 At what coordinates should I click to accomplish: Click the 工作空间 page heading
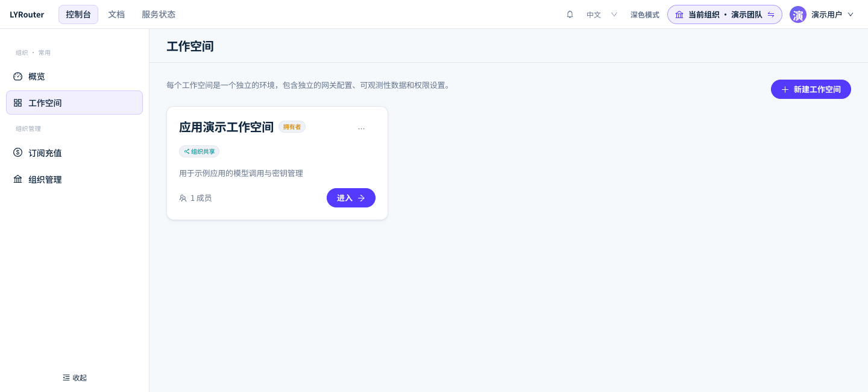[190, 46]
